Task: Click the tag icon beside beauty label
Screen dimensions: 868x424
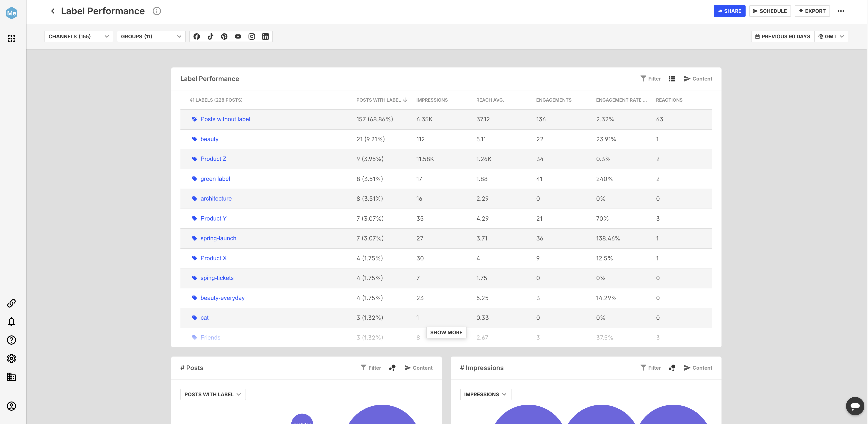Action: pyautogui.click(x=194, y=139)
